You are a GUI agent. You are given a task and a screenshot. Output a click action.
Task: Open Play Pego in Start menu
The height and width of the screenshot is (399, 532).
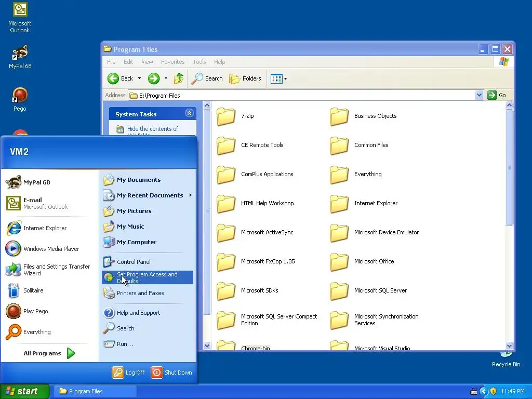(x=49, y=312)
